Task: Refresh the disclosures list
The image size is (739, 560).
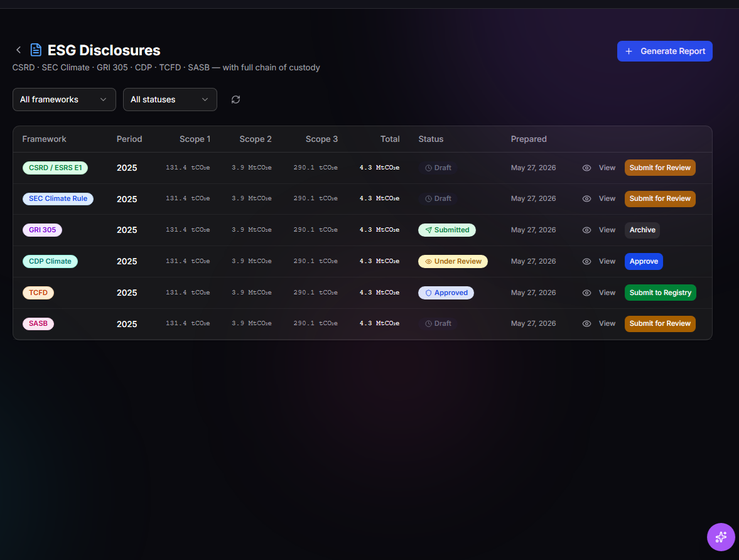Action: (x=235, y=99)
